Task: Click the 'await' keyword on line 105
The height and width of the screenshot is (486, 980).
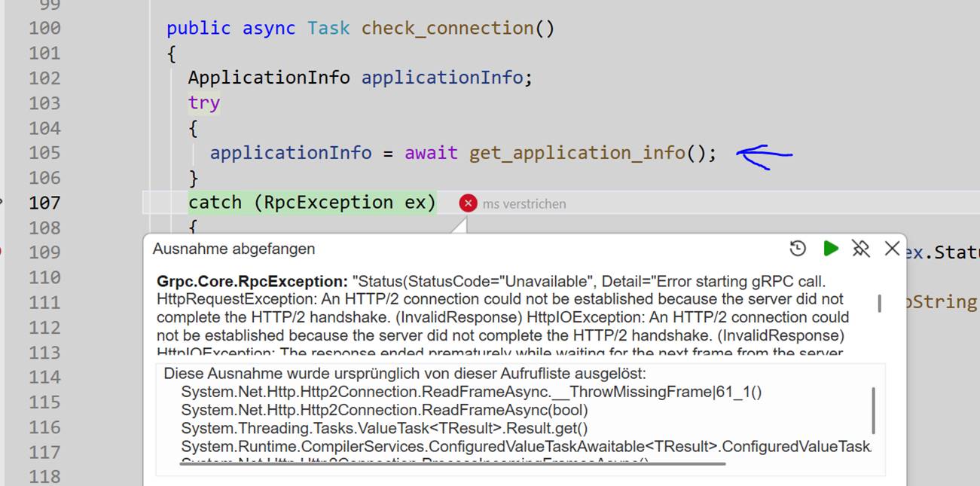Action: (431, 153)
